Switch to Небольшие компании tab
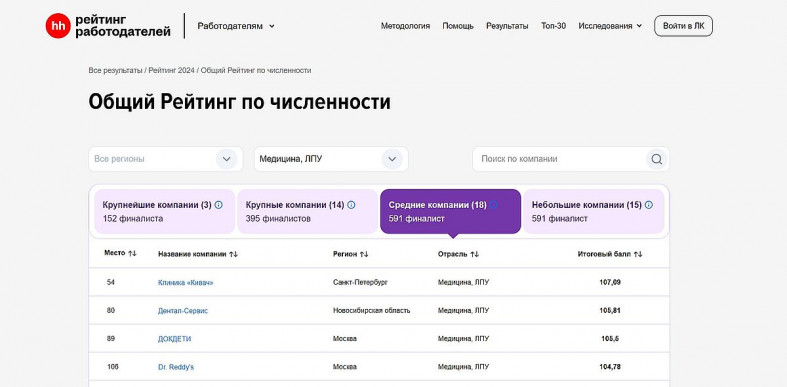 pyautogui.click(x=594, y=211)
